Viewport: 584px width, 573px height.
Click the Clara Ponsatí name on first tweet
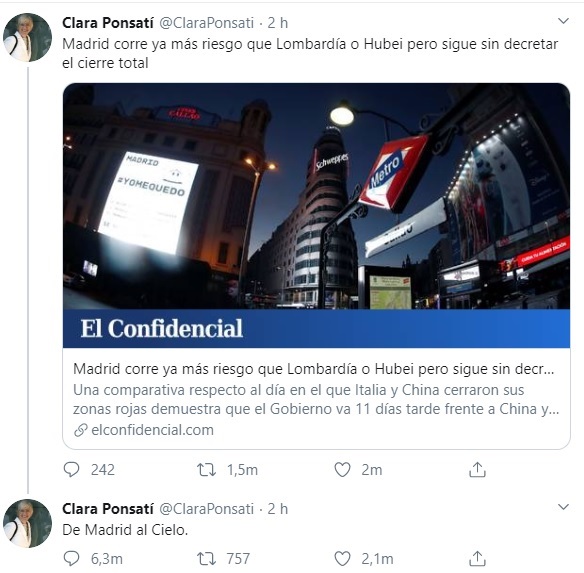108,23
